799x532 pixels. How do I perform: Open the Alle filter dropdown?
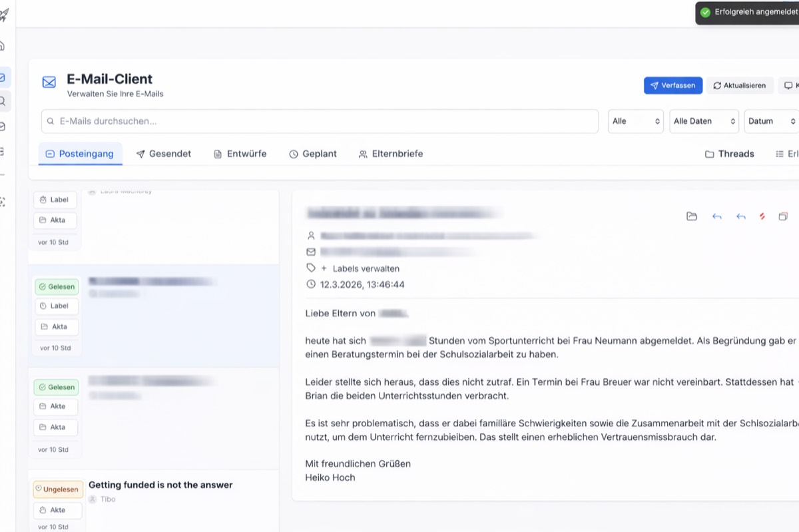[635, 121]
